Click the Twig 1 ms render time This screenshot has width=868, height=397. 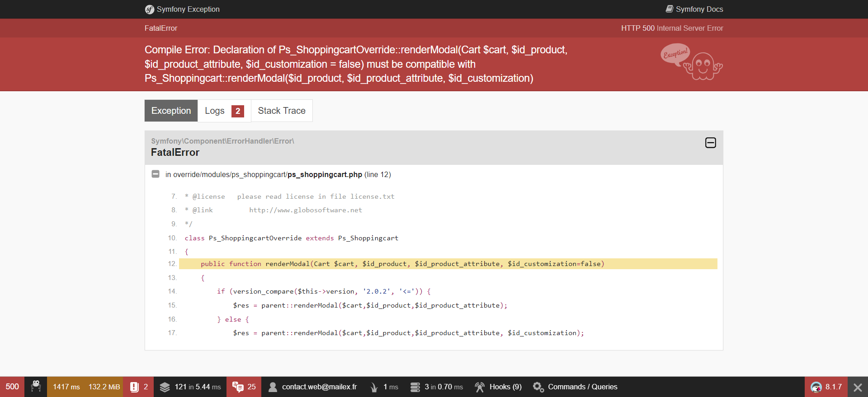click(x=391, y=387)
